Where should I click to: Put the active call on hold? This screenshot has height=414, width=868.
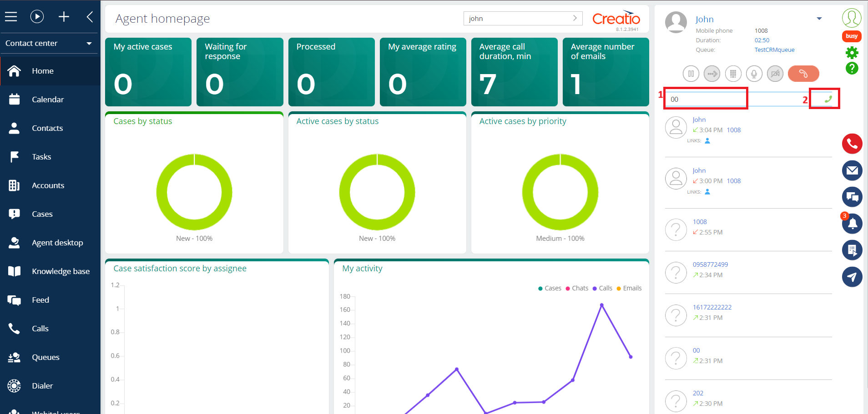[691, 74]
